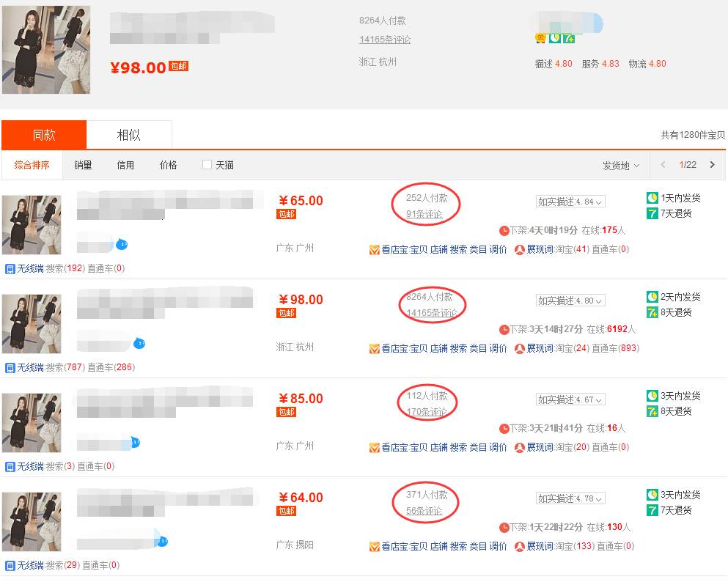Open the ¥85.00 listing dress thumbnail
Image resolution: width=728 pixels, height=582 pixels.
[32, 423]
